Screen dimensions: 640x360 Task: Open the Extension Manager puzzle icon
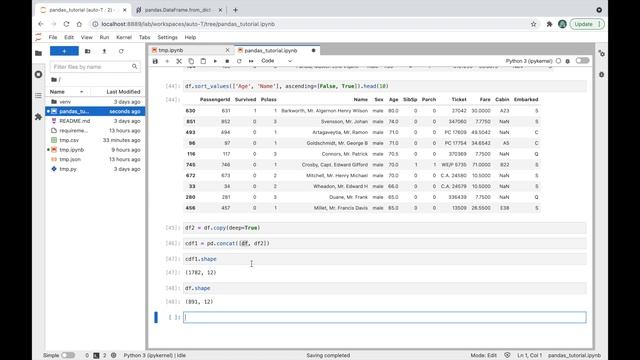38,117
